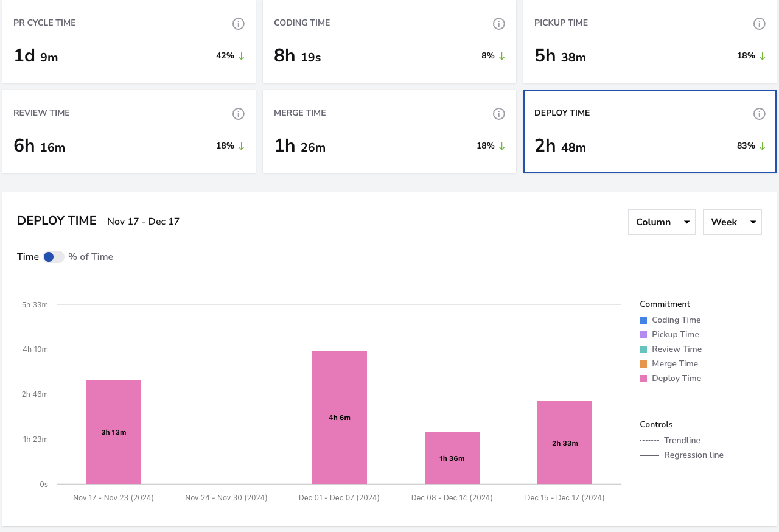This screenshot has width=779, height=532.
Task: Click the orange Merge Time legend swatch
Action: (x=643, y=364)
